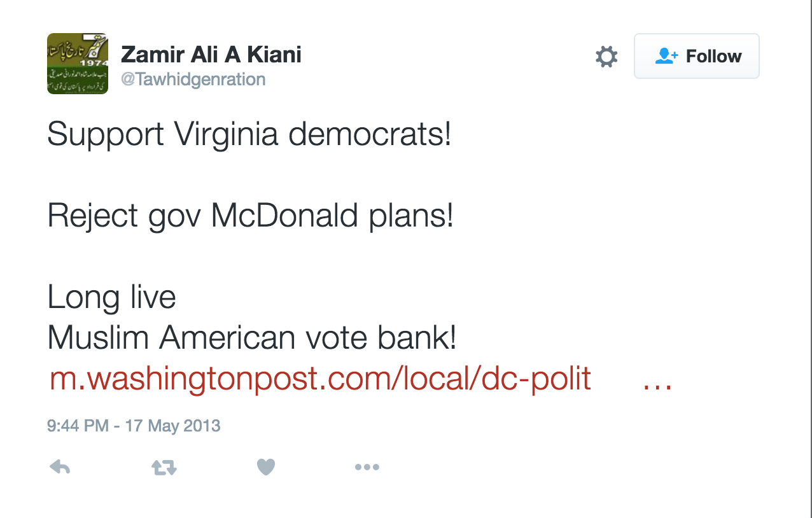Open the m.washingtonpost.com article link

321,380
